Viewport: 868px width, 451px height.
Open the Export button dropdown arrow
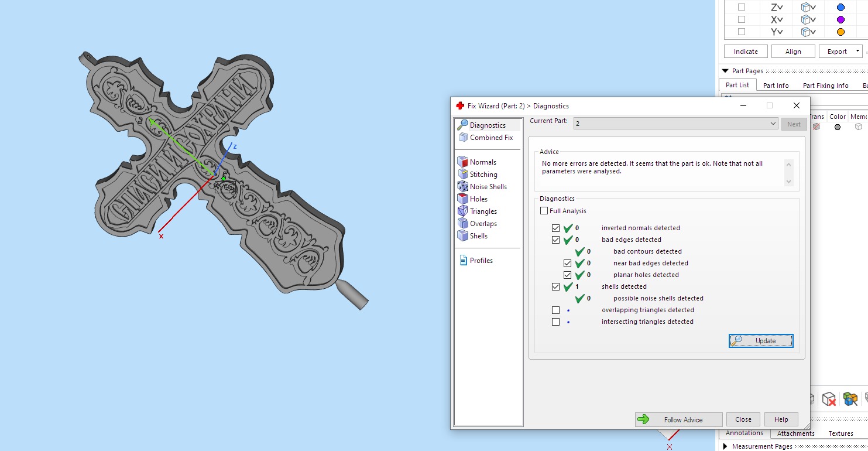(857, 51)
